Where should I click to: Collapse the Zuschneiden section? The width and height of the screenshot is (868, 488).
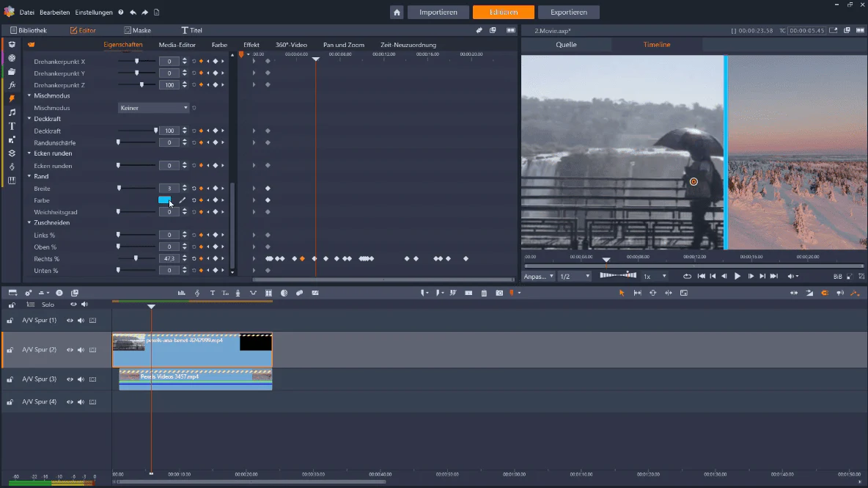point(29,222)
